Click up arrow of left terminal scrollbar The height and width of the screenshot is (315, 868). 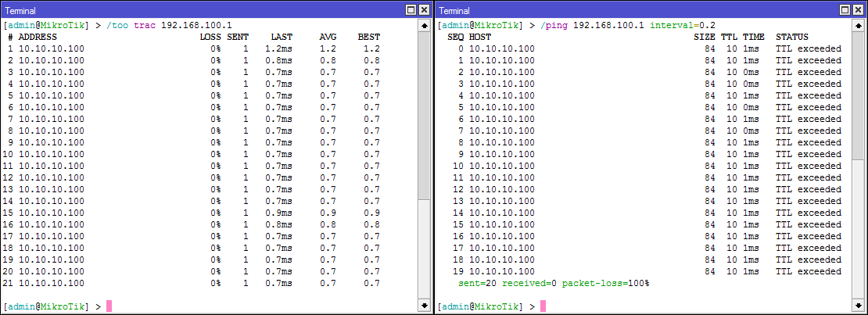click(x=424, y=26)
